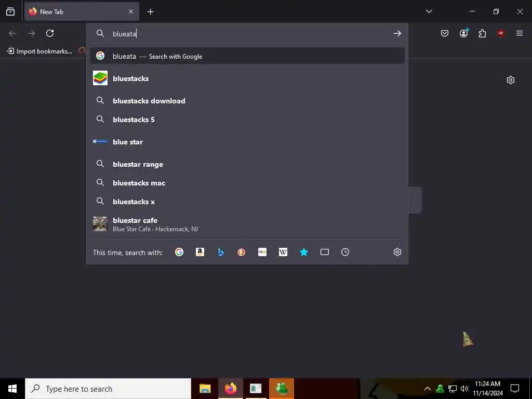Reload the current page
This screenshot has width=532, height=399.
[50, 33]
